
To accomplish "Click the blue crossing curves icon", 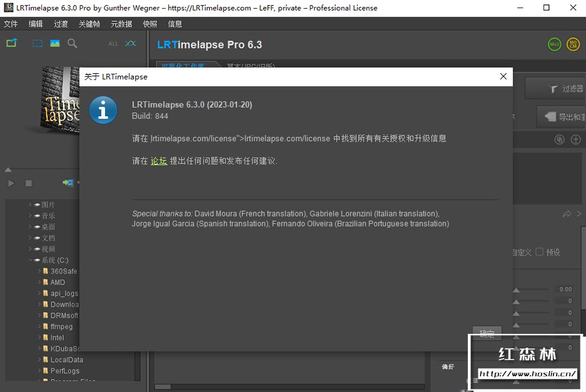I will [x=131, y=43].
